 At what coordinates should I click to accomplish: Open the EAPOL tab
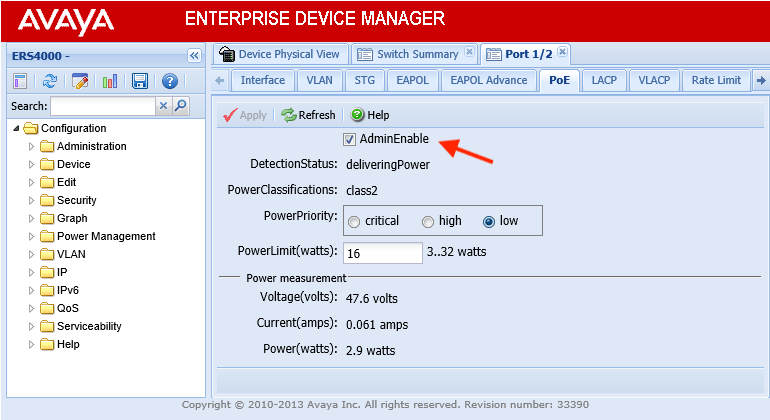coord(412,81)
